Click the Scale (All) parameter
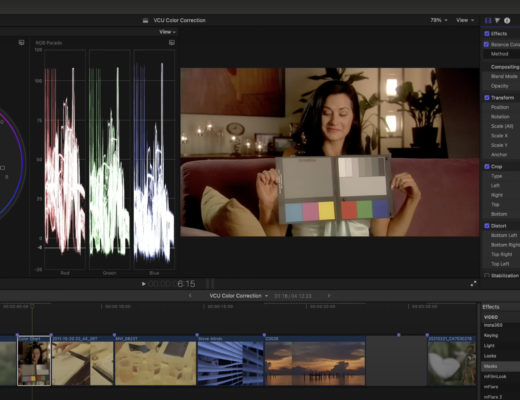This screenshot has height=400, width=520. 502,126
